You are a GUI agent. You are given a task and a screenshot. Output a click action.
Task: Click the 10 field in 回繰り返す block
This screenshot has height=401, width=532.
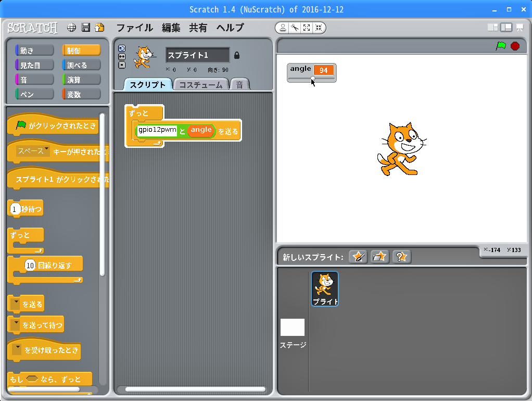pyautogui.click(x=30, y=265)
